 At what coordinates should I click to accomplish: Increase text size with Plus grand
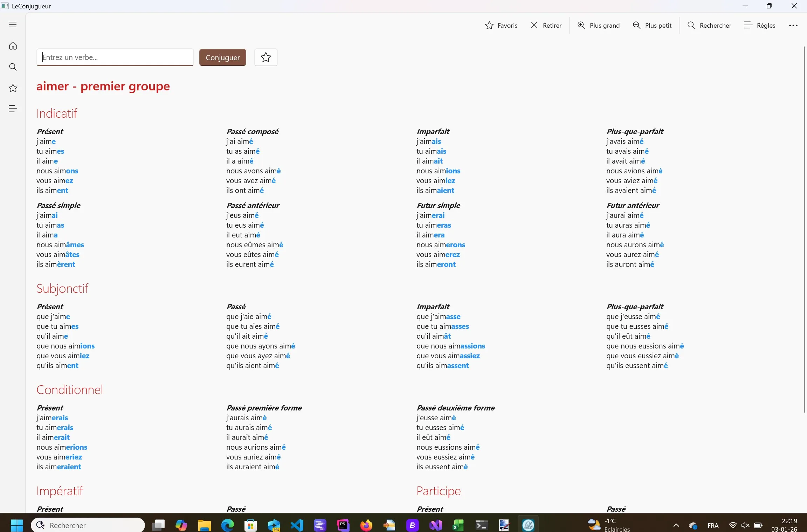point(599,25)
